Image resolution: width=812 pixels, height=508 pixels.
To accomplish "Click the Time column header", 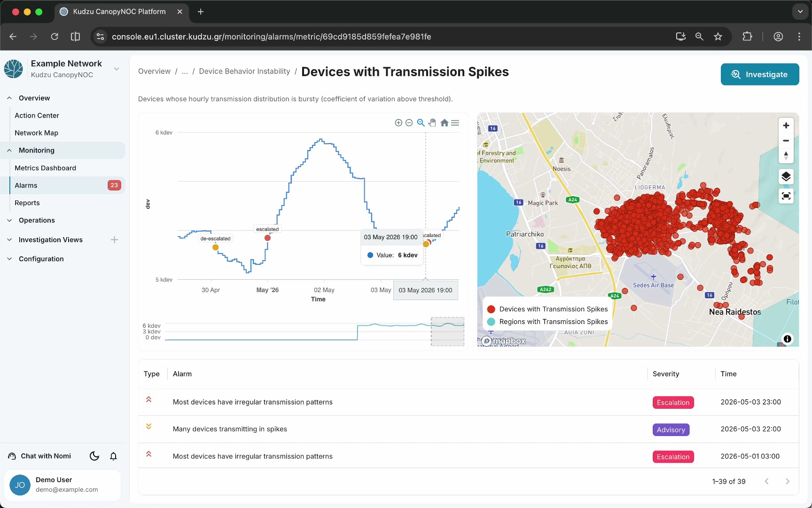I will point(728,374).
